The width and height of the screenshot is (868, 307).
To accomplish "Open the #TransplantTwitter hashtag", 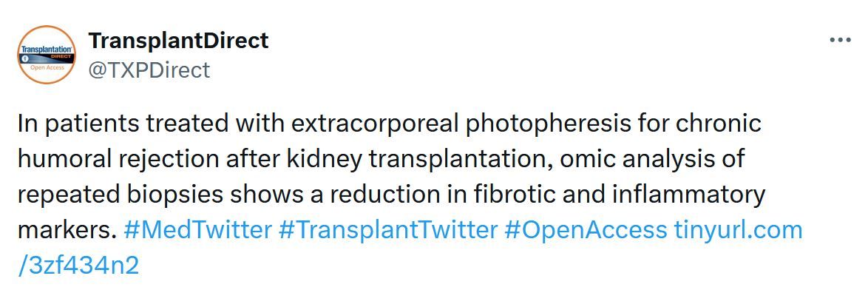I will [388, 230].
